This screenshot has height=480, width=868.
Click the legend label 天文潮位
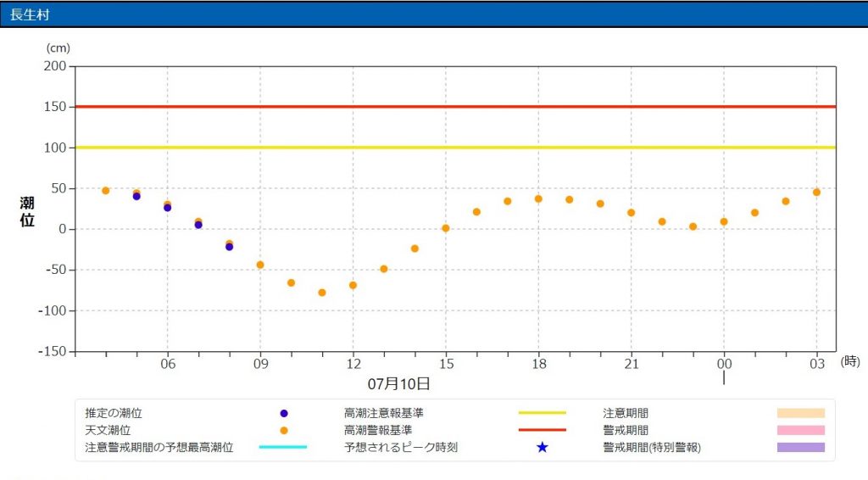[x=108, y=430]
